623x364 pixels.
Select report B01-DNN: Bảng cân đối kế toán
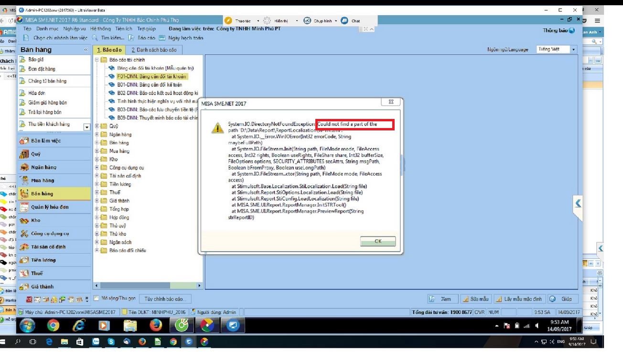[x=149, y=85]
